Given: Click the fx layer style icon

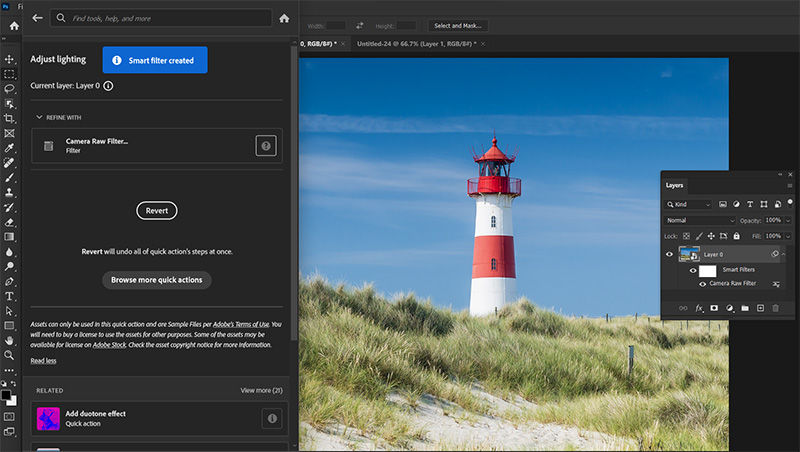Looking at the screenshot, I should [x=699, y=308].
